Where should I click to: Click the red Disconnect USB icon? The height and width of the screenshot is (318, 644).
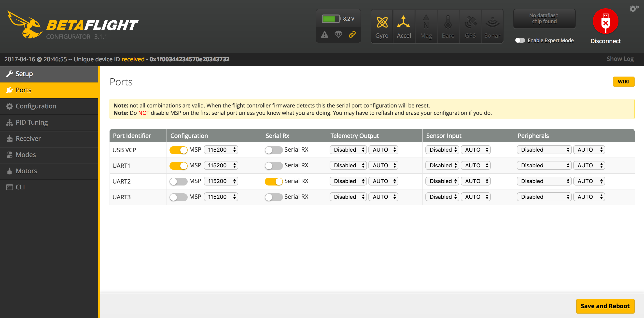[605, 22]
